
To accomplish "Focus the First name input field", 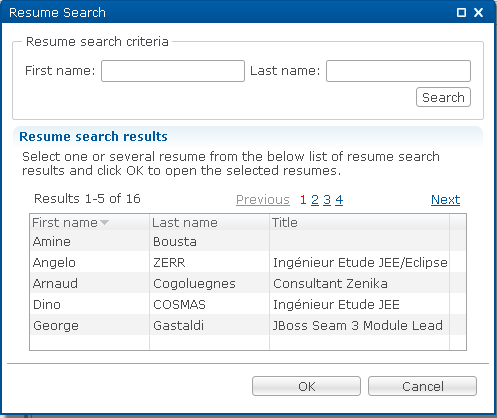I will click(x=173, y=71).
